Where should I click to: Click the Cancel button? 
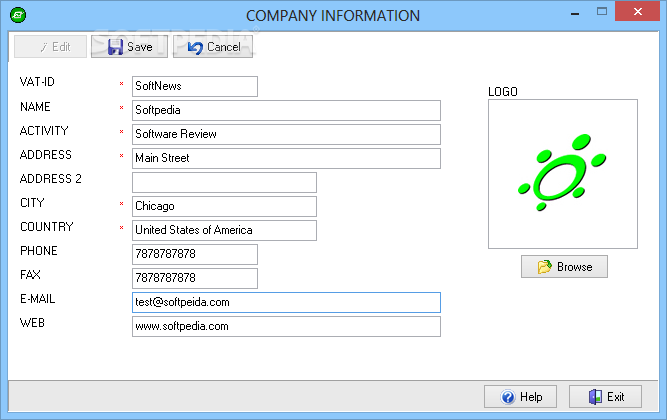[x=213, y=46]
